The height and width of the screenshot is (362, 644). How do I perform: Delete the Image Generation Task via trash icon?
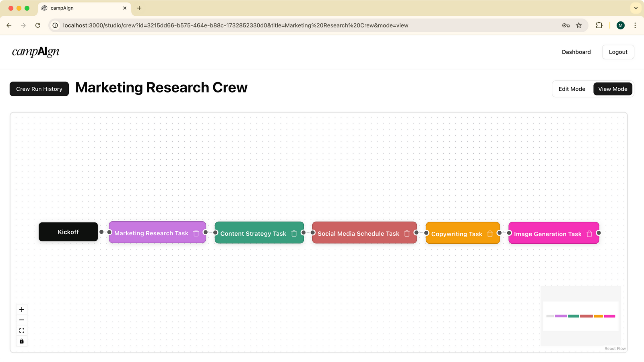(x=589, y=234)
